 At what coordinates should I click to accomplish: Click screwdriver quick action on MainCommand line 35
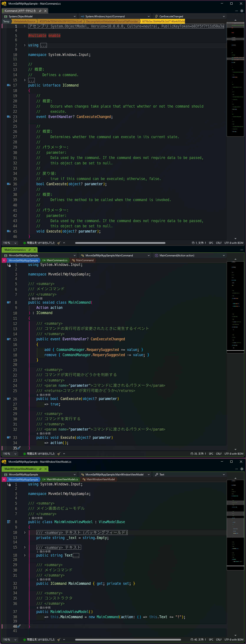(x=19, y=448)
